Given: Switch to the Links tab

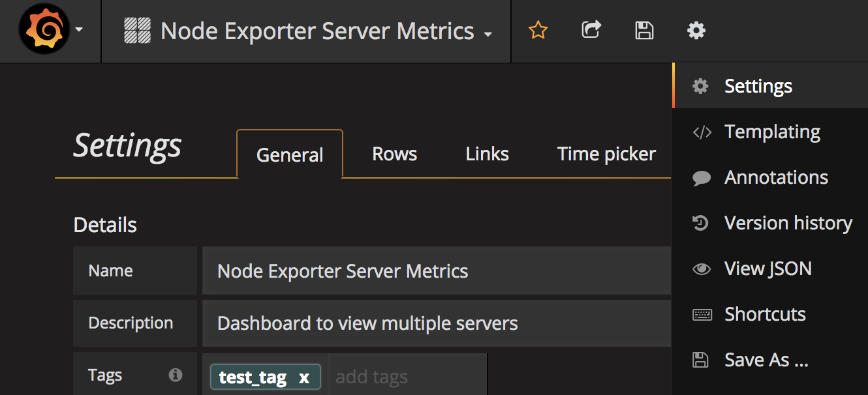Looking at the screenshot, I should (488, 154).
